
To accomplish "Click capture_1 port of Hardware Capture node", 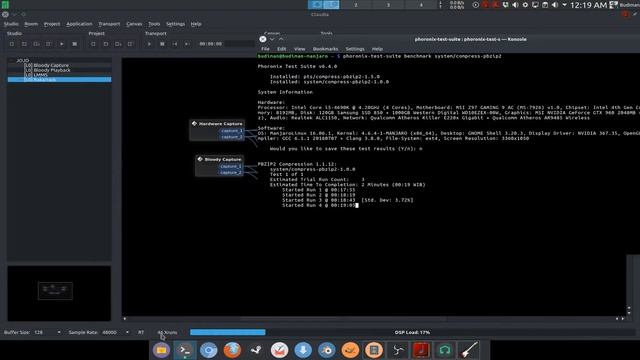I will [231, 131].
